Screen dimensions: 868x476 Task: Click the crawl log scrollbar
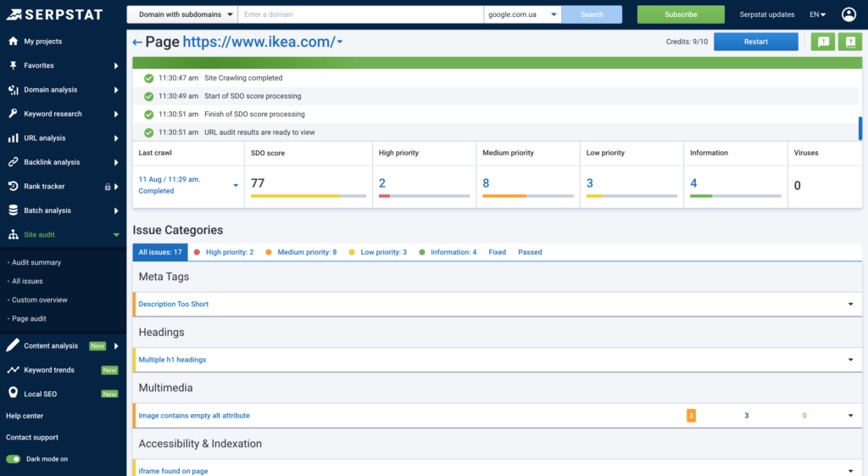coord(860,128)
